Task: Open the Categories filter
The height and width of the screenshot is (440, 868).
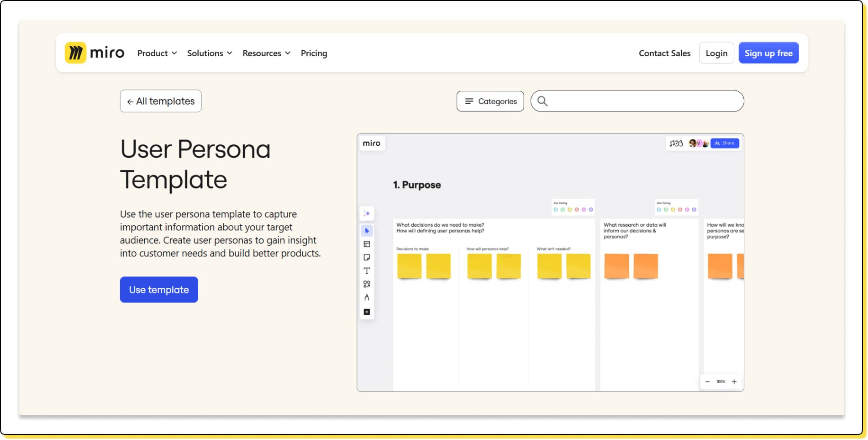Action: (490, 101)
